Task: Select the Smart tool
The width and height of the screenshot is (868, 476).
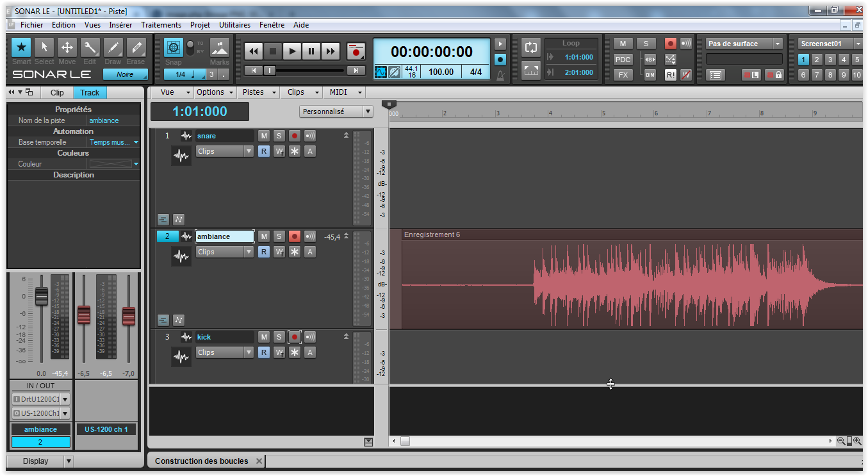Action: [x=21, y=47]
